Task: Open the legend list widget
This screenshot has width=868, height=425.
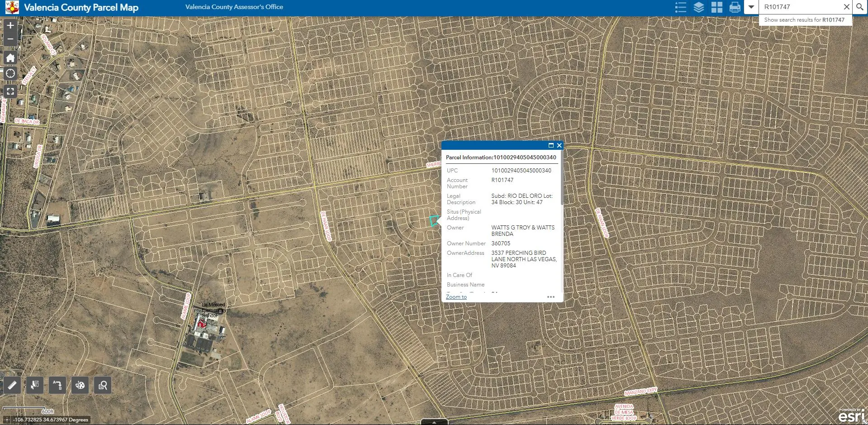Action: [681, 7]
